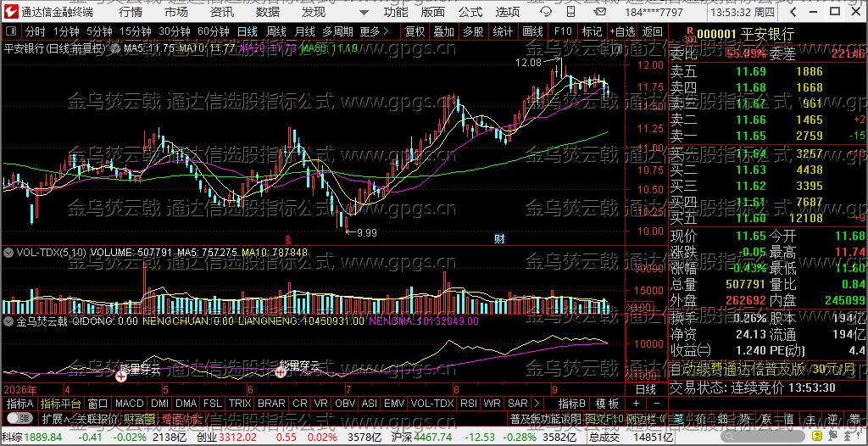Click the 统计 statistics button
The height and width of the screenshot is (446, 868).
(x=503, y=31)
